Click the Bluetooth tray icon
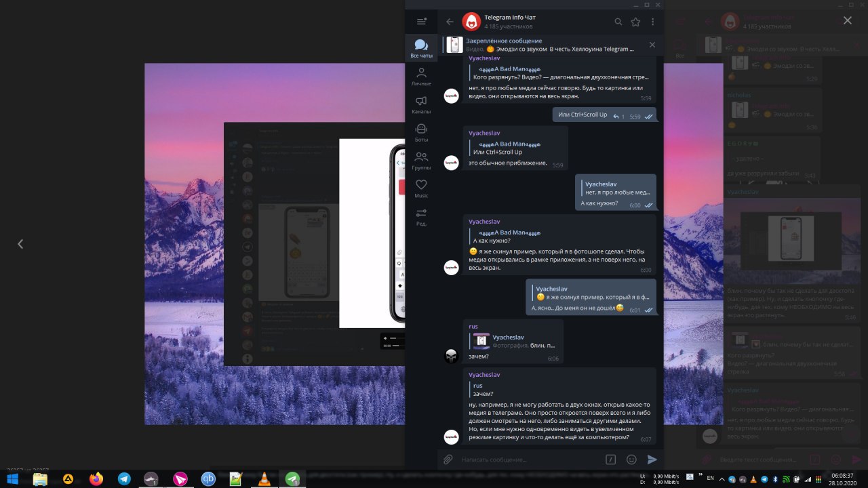This screenshot has height=488, width=868. click(775, 479)
